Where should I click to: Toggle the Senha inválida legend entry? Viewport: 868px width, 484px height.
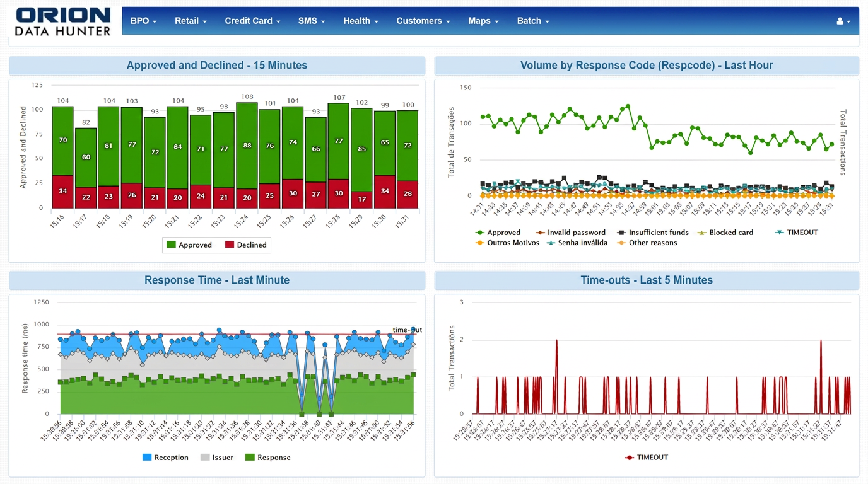tap(577, 243)
